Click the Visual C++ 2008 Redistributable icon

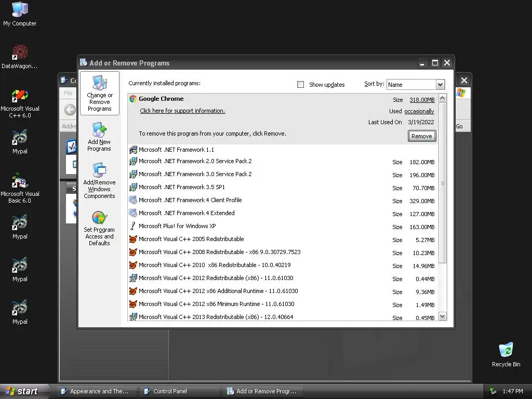(133, 252)
